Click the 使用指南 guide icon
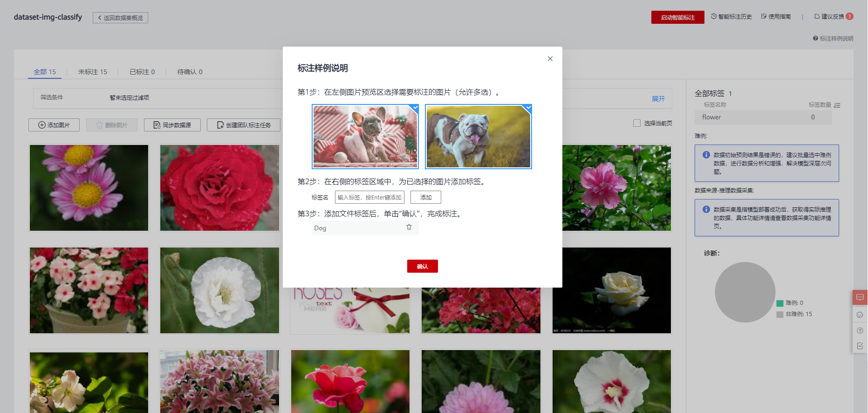This screenshot has width=868, height=413. tap(764, 16)
